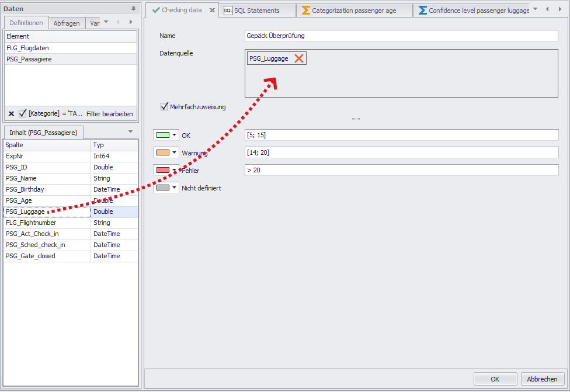Remove PSG_Luggage data source with red X
The width and height of the screenshot is (570, 392).
(x=299, y=58)
